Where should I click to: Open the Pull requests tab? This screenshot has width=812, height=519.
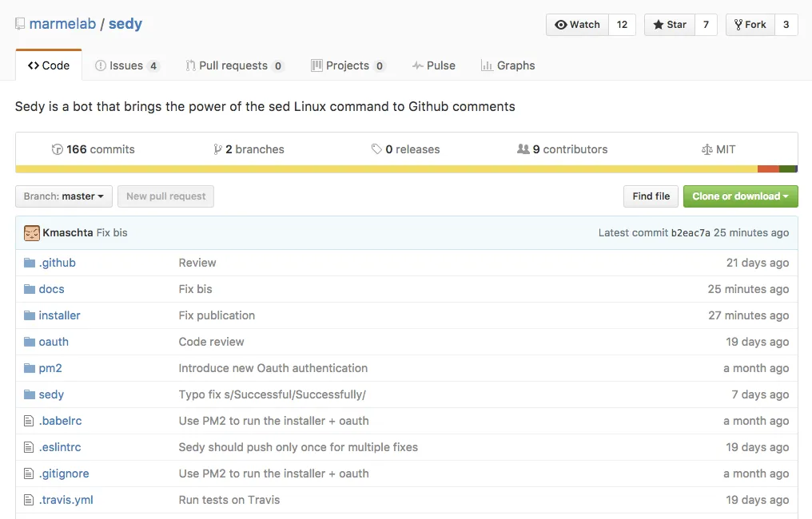(x=235, y=65)
